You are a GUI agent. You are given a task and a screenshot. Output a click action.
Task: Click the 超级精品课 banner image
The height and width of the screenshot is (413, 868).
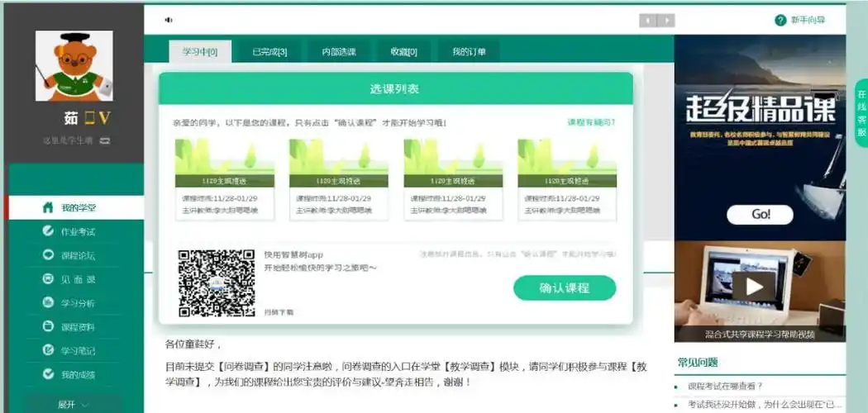[x=760, y=138]
